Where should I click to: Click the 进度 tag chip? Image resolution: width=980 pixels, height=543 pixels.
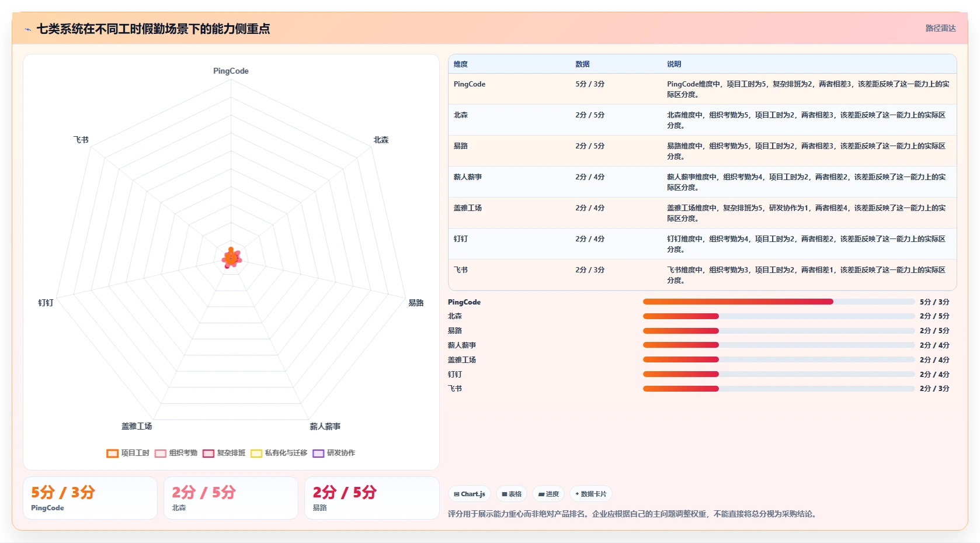coord(548,494)
